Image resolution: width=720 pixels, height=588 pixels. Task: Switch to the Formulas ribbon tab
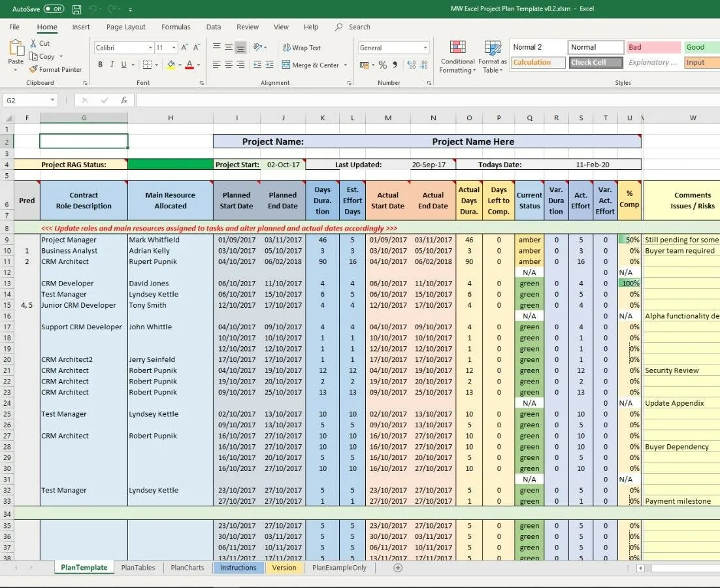(x=175, y=27)
